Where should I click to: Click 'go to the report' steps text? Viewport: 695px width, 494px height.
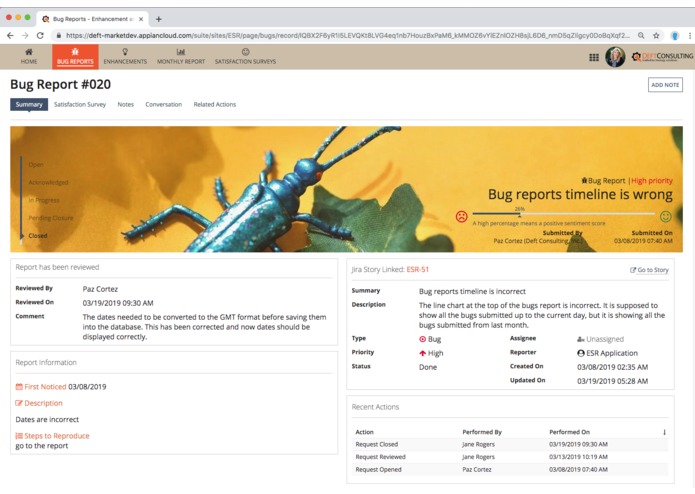coord(42,446)
